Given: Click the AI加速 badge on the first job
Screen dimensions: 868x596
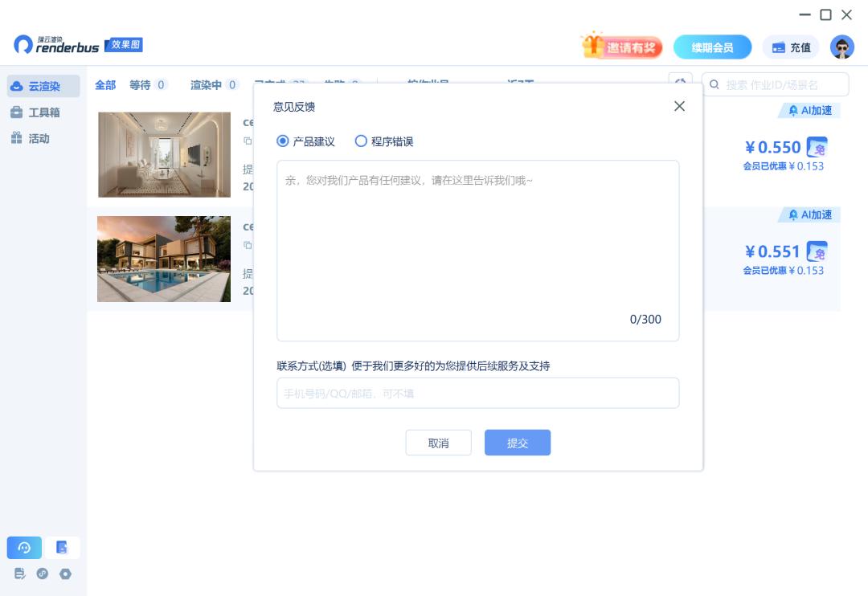Looking at the screenshot, I should point(809,110).
